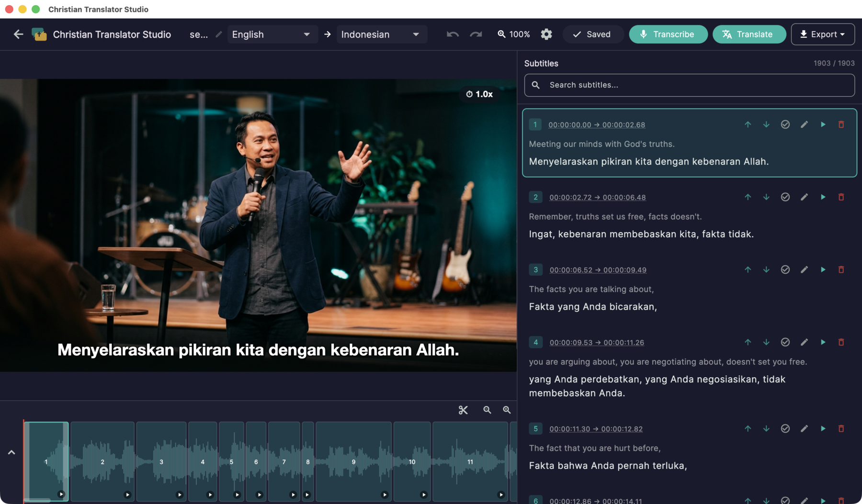
Task: Play subtitle 5 segment
Action: pyautogui.click(x=823, y=429)
